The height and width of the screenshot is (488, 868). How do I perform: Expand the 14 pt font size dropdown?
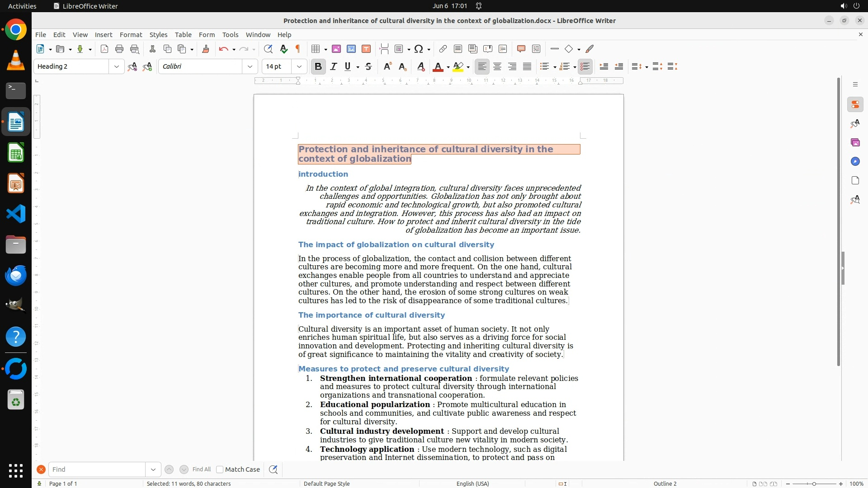[x=299, y=67]
